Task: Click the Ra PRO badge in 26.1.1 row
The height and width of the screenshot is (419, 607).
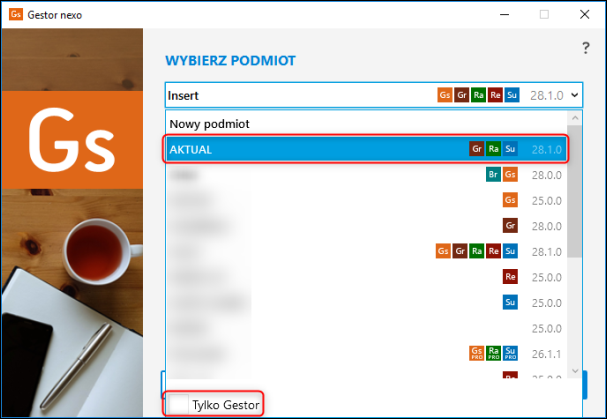Action: [x=493, y=353]
